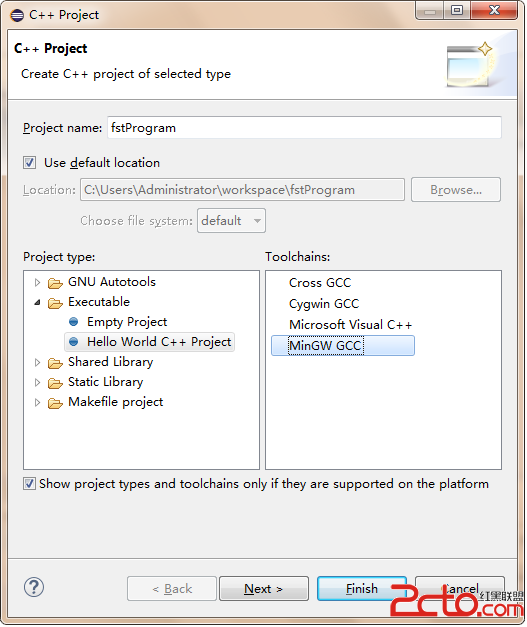This screenshot has height=627, width=527.
Task: Toggle the Use default location checkbox
Action: [29, 163]
